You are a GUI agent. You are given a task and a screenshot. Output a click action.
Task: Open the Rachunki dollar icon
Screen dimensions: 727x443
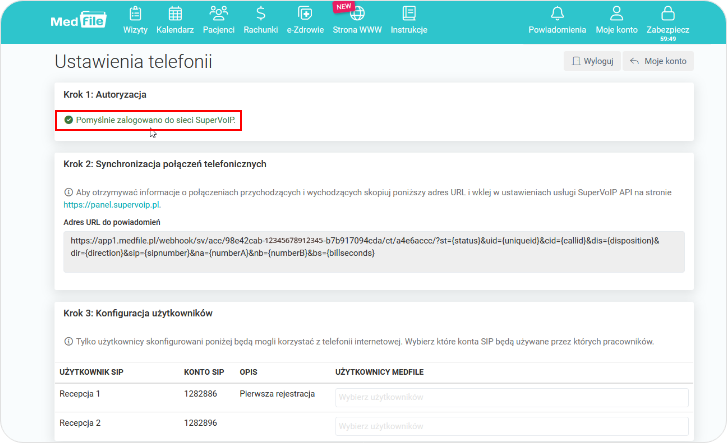(260, 14)
